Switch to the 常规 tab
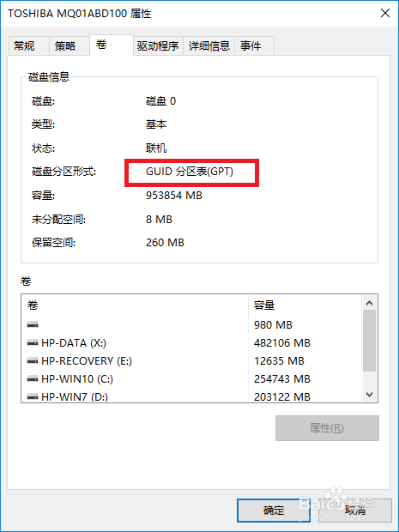 pos(29,45)
